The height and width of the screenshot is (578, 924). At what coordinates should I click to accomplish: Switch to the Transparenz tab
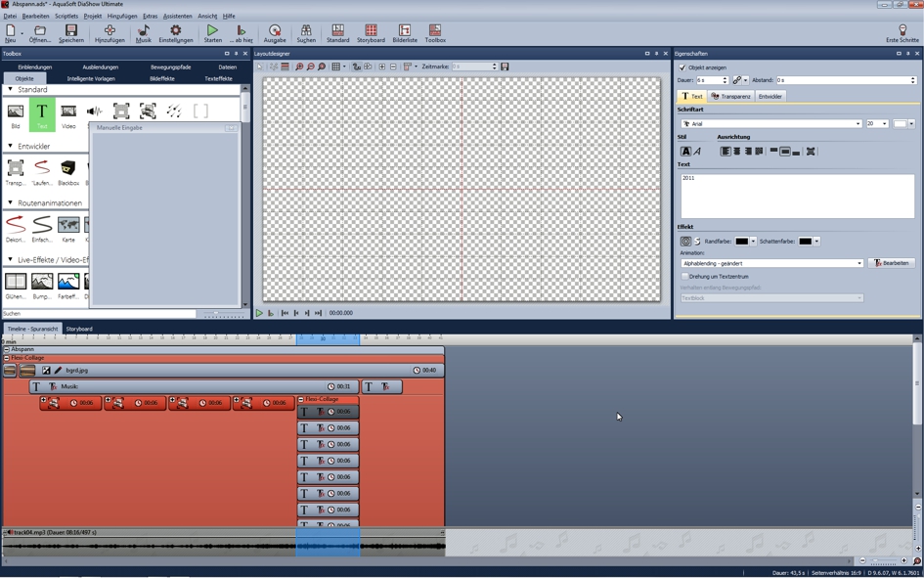(x=730, y=97)
